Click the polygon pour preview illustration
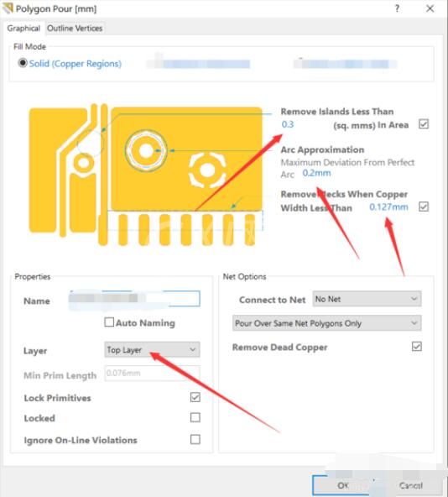448x497 pixels. pos(146,175)
